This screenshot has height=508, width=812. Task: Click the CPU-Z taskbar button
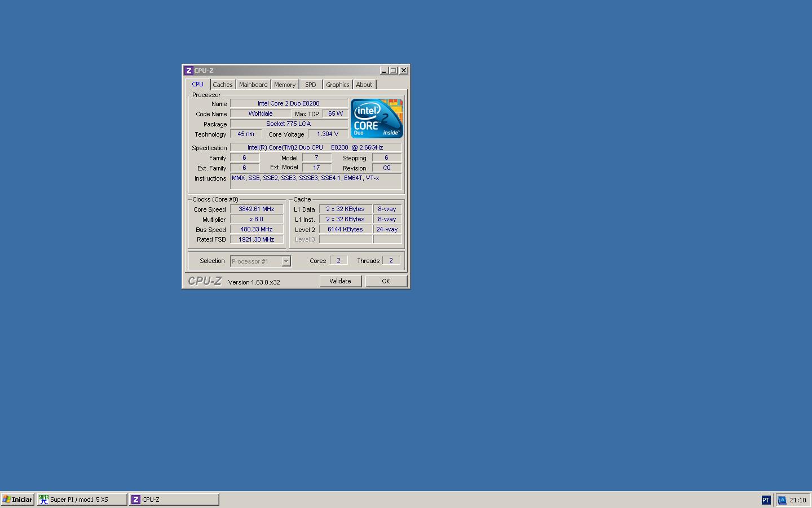[x=174, y=500]
